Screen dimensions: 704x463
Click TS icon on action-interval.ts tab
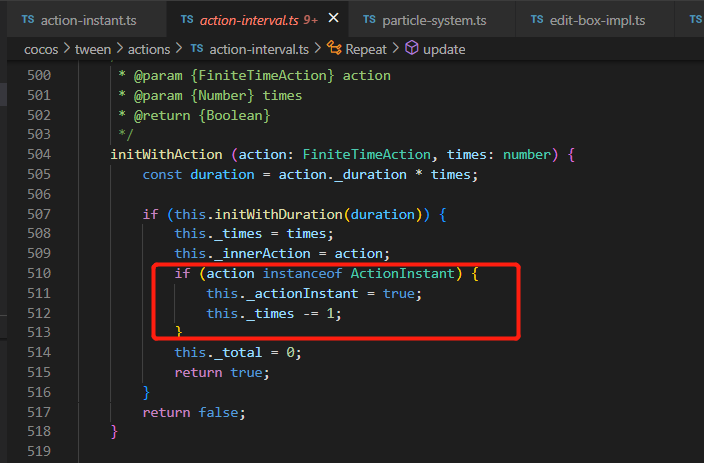(x=187, y=20)
